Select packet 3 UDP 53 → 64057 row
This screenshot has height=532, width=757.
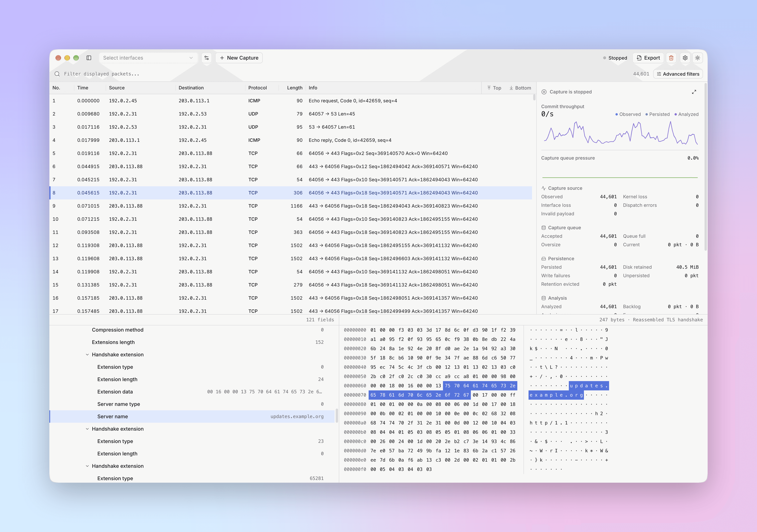pos(291,127)
